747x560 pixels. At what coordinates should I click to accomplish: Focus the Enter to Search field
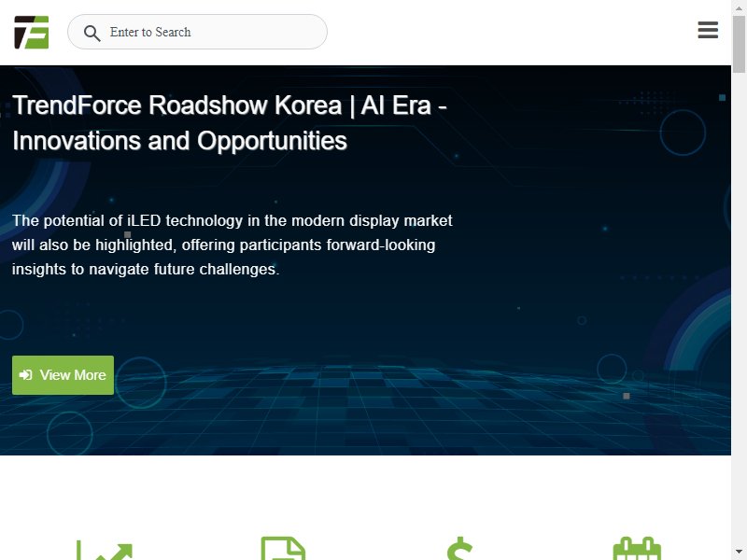click(x=197, y=32)
